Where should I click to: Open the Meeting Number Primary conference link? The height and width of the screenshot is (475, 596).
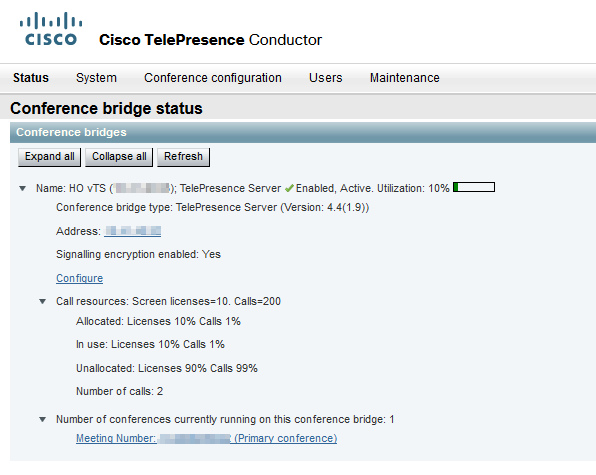point(206,438)
